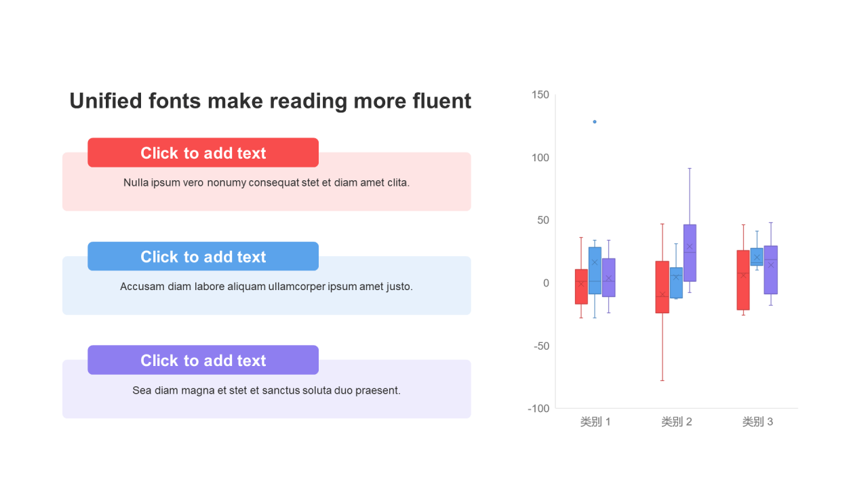This screenshot has height=488, width=868.
Task: Select the blue box in 类别 1
Action: [x=595, y=271]
